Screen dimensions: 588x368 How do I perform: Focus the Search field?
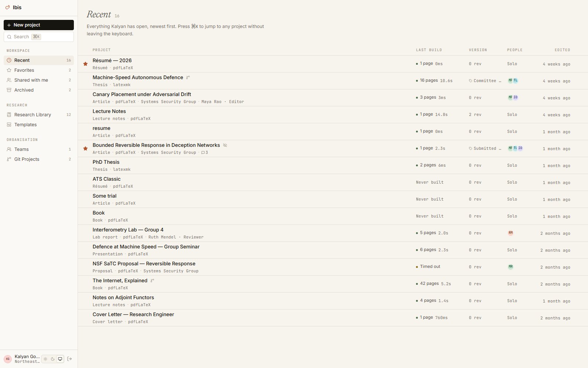point(39,37)
